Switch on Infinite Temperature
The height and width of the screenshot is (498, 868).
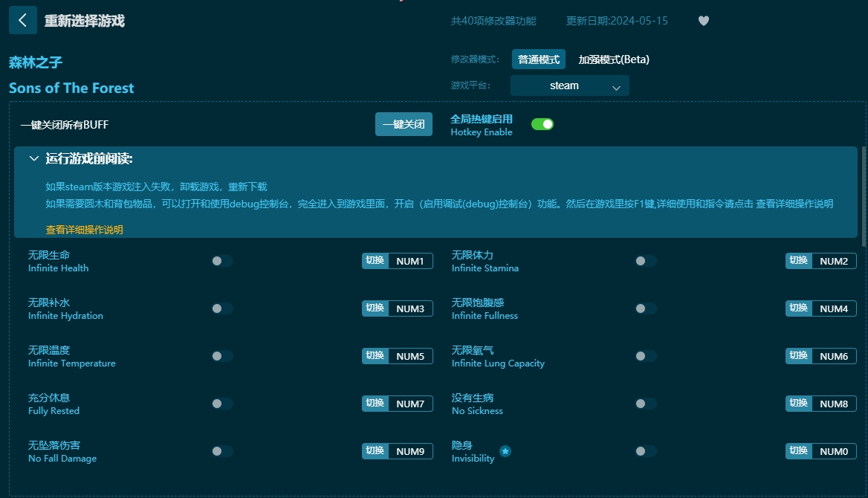(222, 356)
